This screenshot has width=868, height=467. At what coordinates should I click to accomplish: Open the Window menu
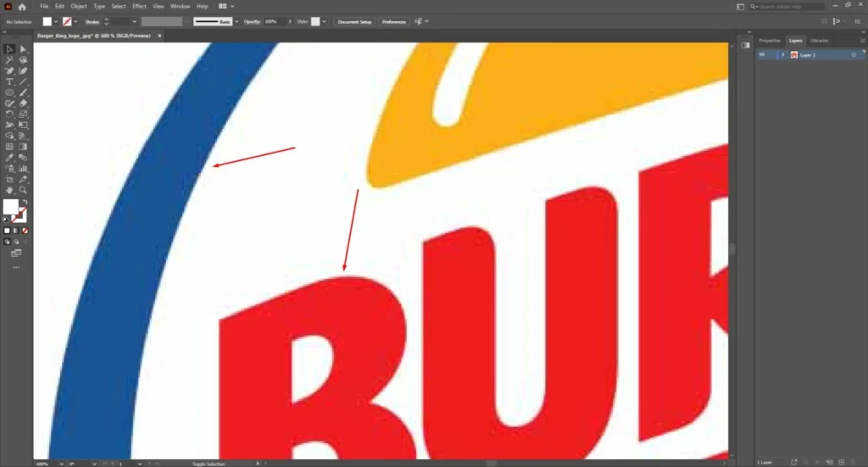point(180,6)
